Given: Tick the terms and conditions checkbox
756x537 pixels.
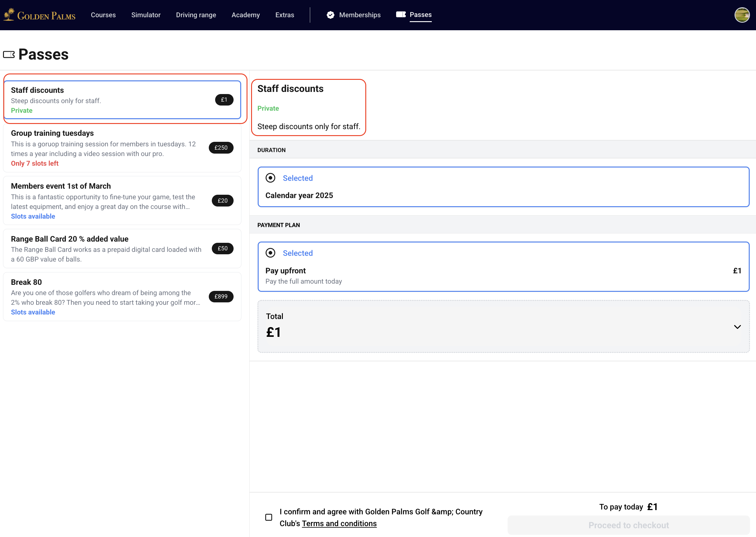Looking at the screenshot, I should (269, 517).
